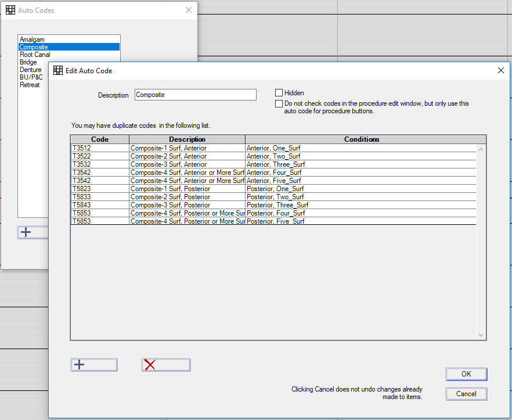Select the T3542 row with Anterior, Five_Surf
This screenshot has width=512, height=420.
click(273, 181)
